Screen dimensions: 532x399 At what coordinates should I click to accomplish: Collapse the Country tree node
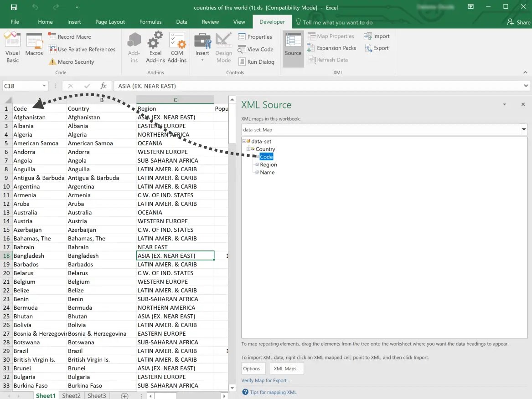click(x=248, y=149)
